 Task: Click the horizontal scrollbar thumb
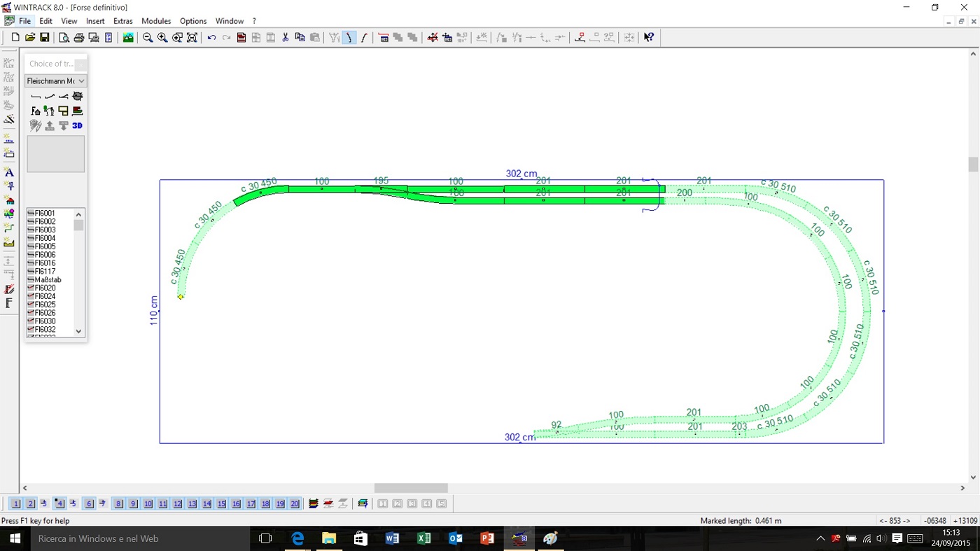point(411,488)
